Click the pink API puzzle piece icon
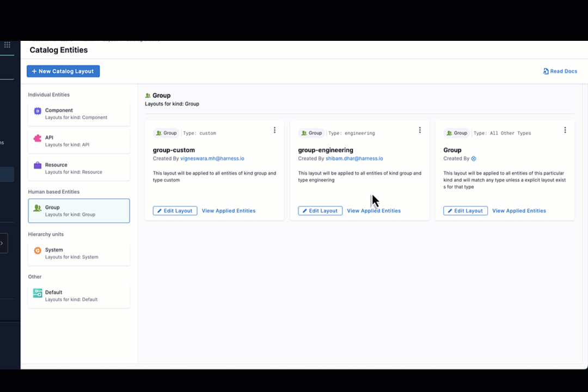 [x=38, y=138]
